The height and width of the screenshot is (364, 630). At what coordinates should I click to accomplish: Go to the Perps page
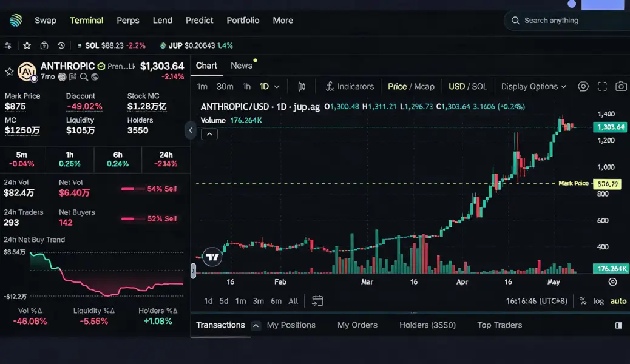point(128,21)
